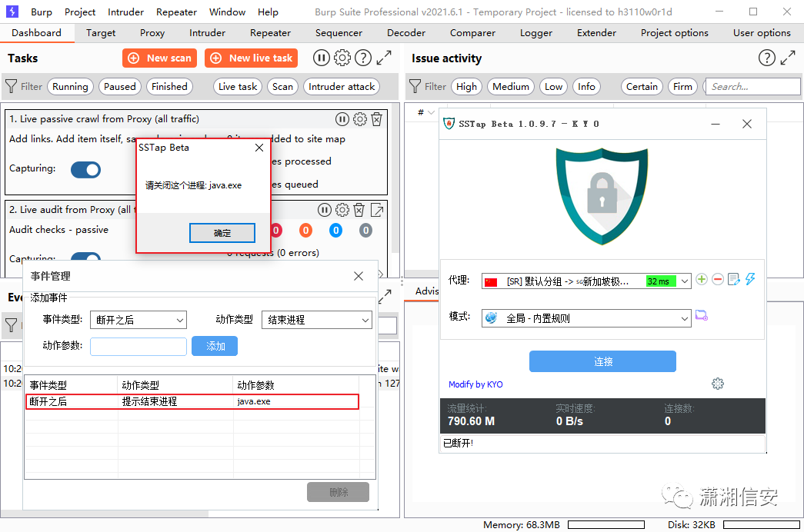Image resolution: width=804 pixels, height=532 pixels.
Task: Open Issue activity help icon
Action: pos(766,58)
